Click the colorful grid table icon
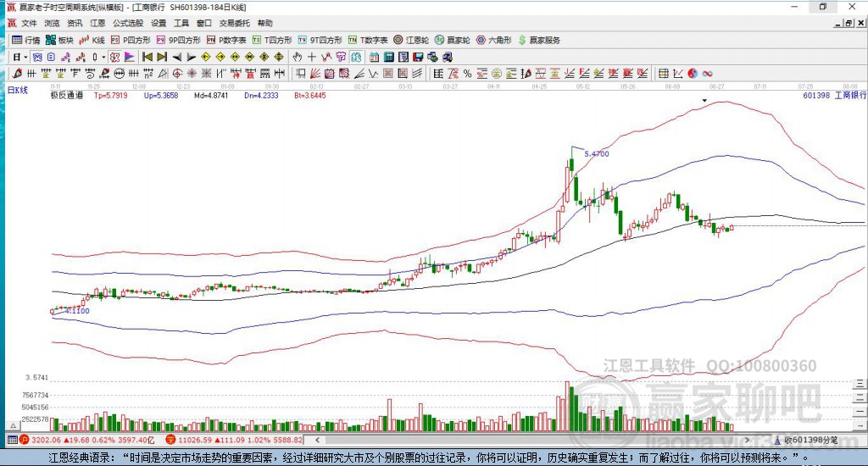 point(663,74)
